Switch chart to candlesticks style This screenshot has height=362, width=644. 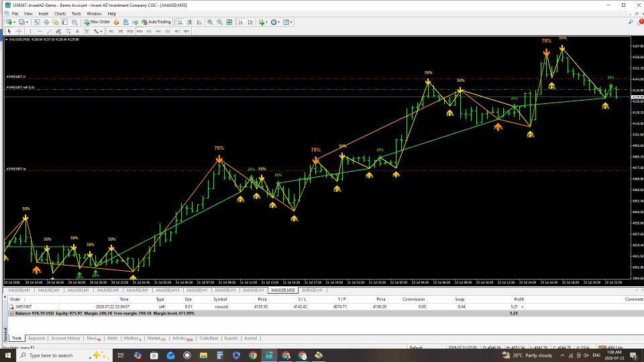coord(190,22)
